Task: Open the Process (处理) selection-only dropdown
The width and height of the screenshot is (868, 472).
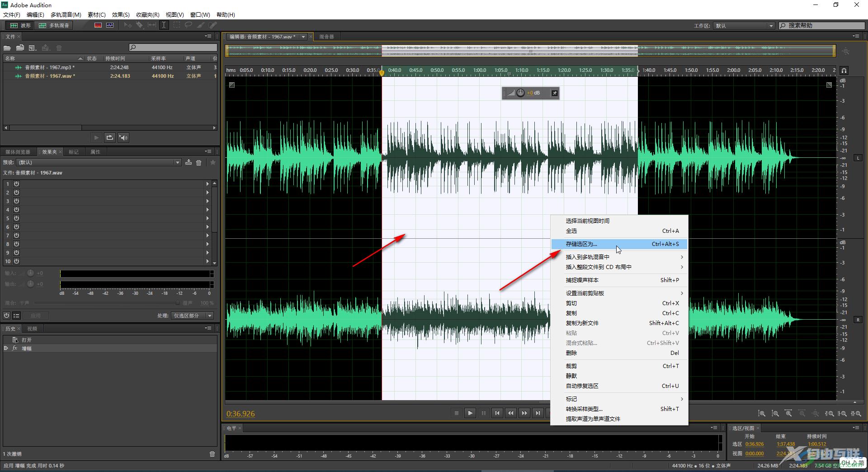Action: (193, 316)
